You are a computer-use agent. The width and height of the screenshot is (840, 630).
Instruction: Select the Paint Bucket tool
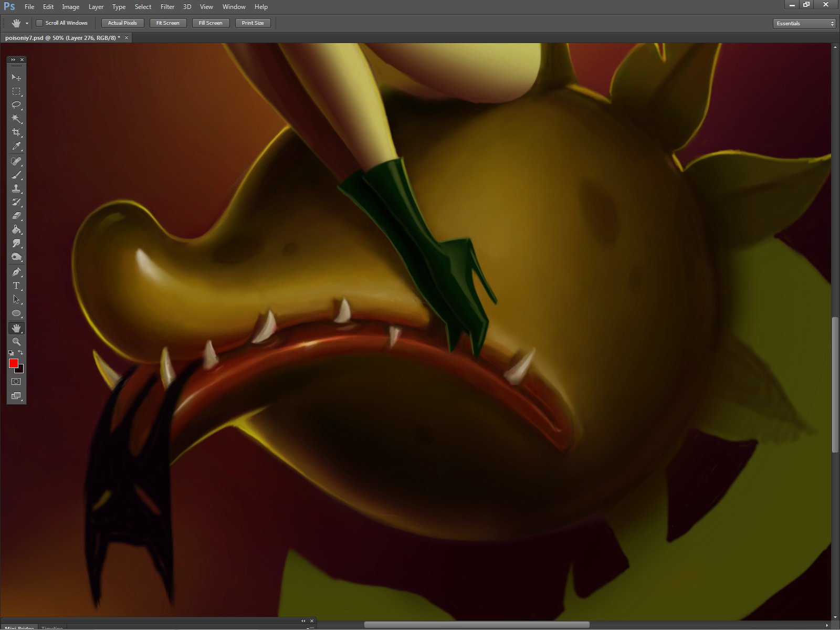16,229
